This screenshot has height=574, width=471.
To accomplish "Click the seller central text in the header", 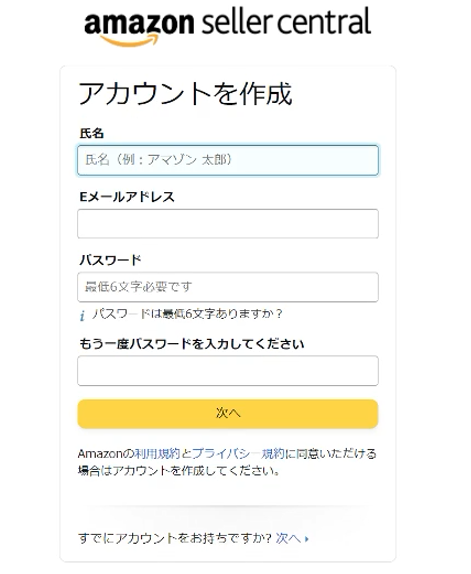I will pyautogui.click(x=286, y=21).
